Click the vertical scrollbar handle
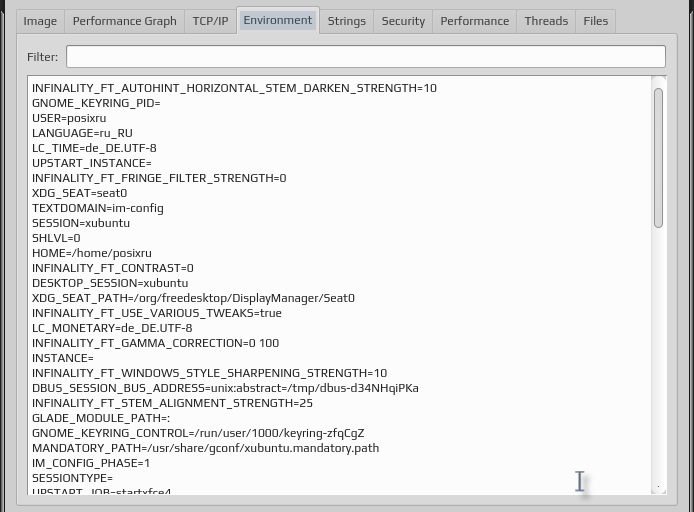The height and width of the screenshot is (512, 694). pos(658,158)
